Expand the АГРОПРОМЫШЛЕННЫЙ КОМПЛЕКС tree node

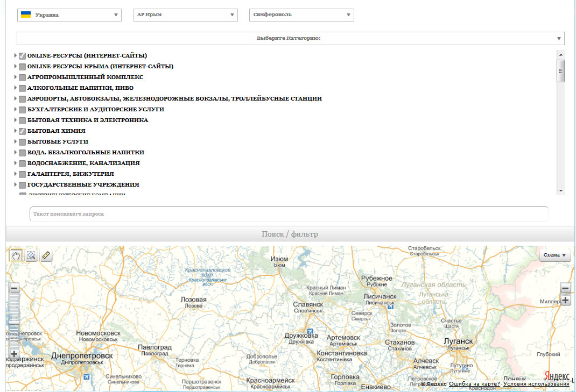[x=16, y=77]
